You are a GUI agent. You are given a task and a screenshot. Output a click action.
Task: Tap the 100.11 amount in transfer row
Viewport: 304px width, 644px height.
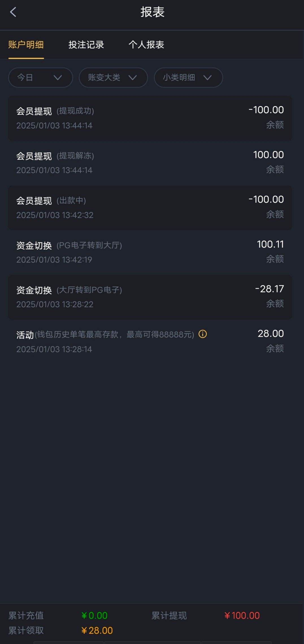coord(270,244)
